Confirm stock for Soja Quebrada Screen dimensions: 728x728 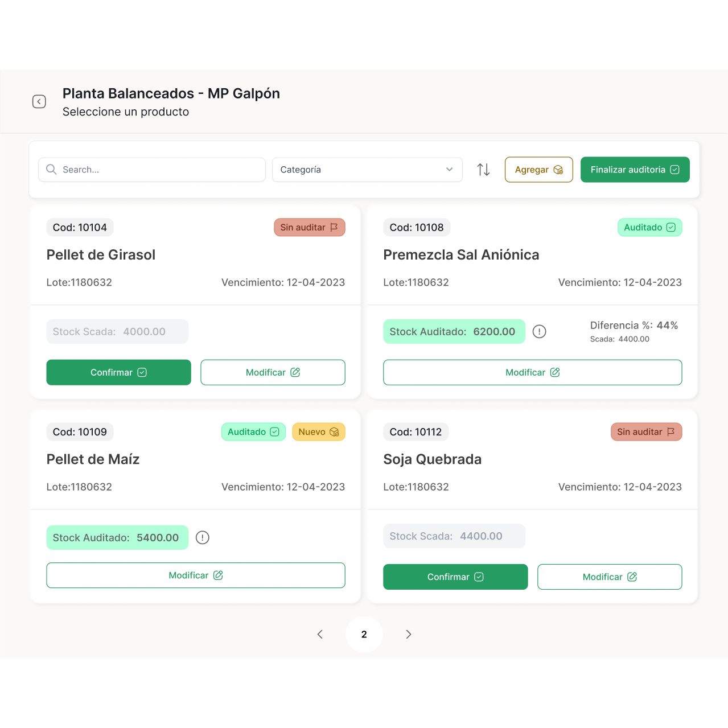tap(455, 577)
